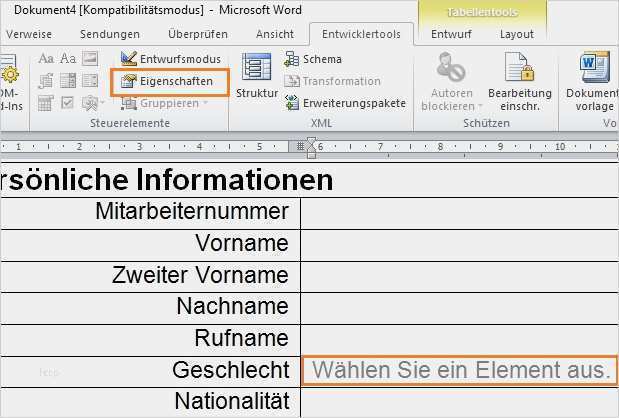This screenshot has width=619, height=418.
Task: Switch to the Entwurf table tab
Action: pos(450,33)
